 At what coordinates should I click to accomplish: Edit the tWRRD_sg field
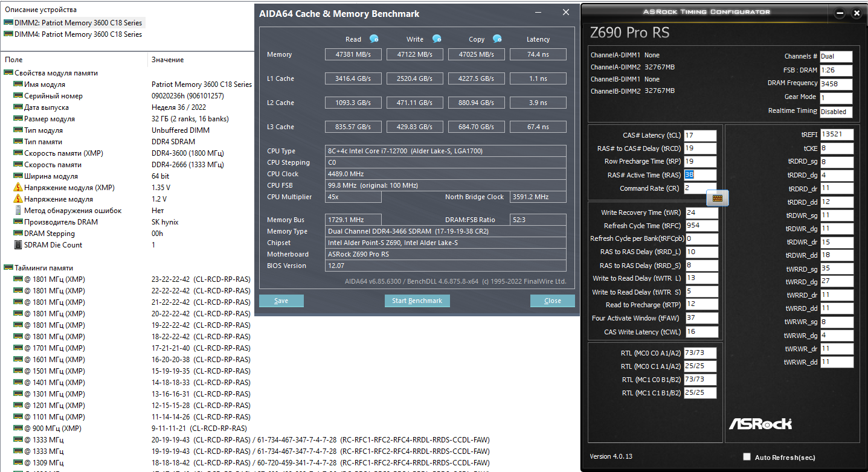(837, 269)
